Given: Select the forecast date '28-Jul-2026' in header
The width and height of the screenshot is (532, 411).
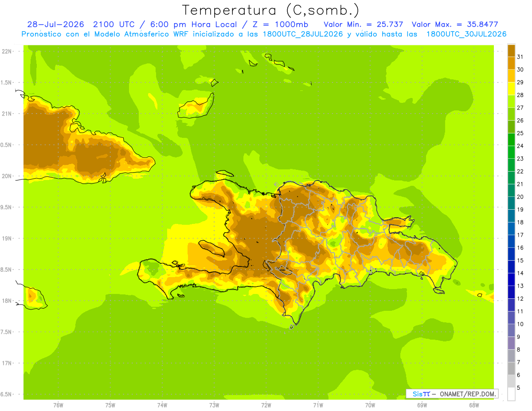Looking at the screenshot, I should (57, 24).
